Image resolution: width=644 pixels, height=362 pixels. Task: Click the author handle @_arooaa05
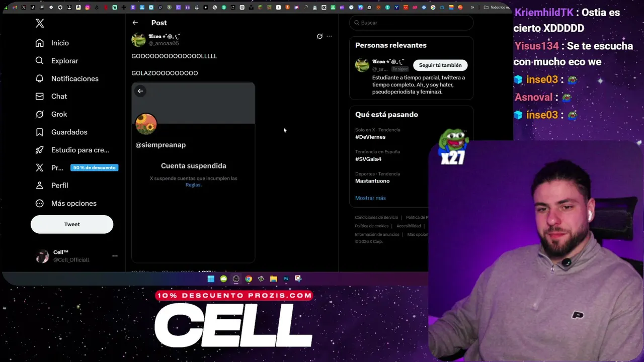164,44
